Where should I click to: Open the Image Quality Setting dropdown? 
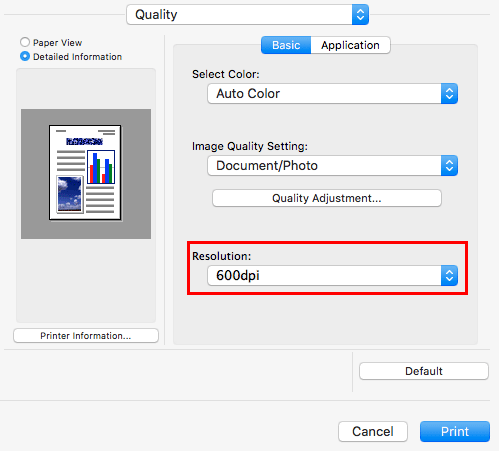pyautogui.click(x=332, y=166)
